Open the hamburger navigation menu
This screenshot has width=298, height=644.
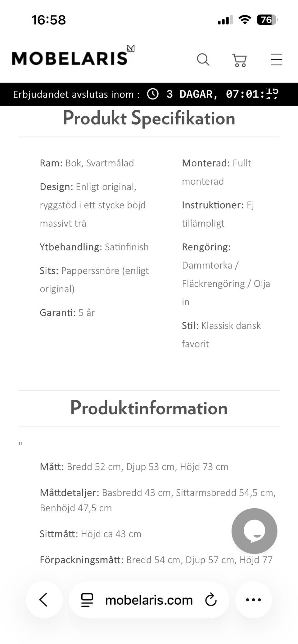[276, 60]
